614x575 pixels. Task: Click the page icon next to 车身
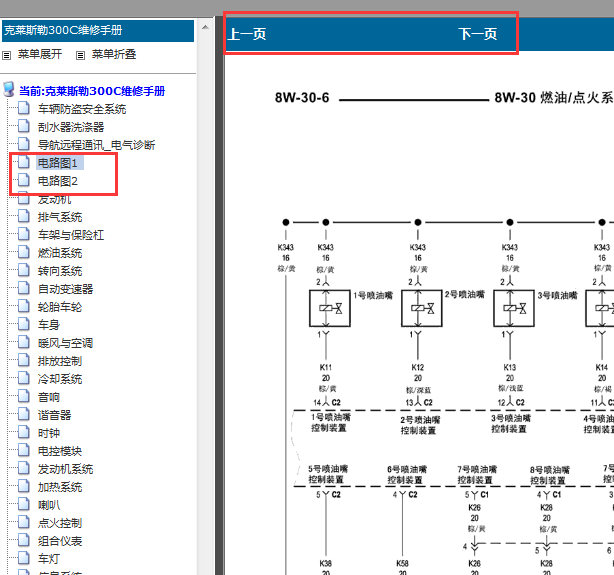click(x=24, y=324)
